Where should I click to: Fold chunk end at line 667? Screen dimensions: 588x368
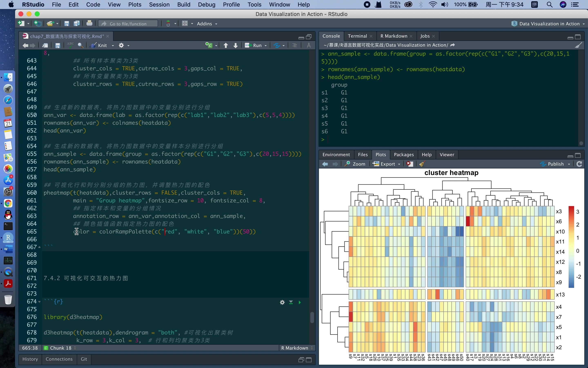[39, 247]
